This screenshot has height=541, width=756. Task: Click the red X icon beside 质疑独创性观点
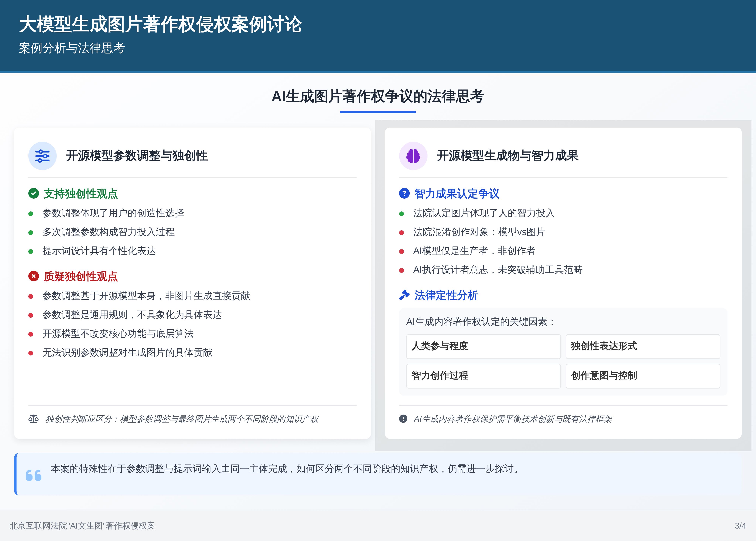pyautogui.click(x=34, y=276)
